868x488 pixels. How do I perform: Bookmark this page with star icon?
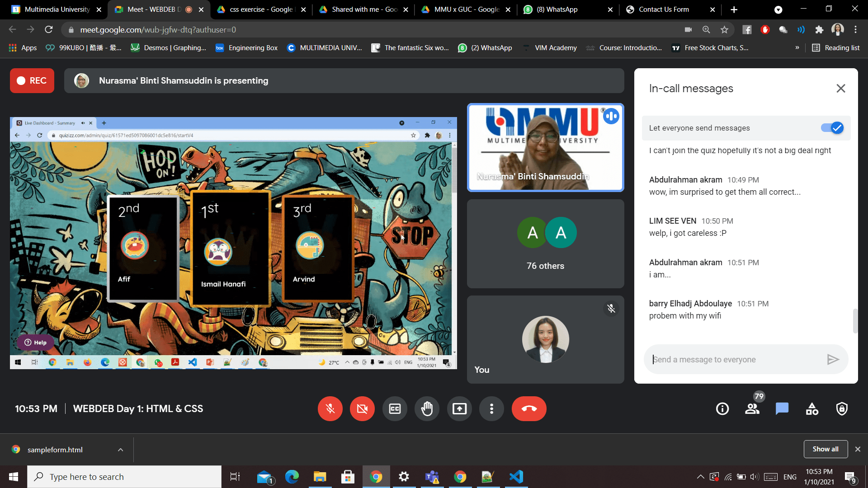click(x=724, y=30)
